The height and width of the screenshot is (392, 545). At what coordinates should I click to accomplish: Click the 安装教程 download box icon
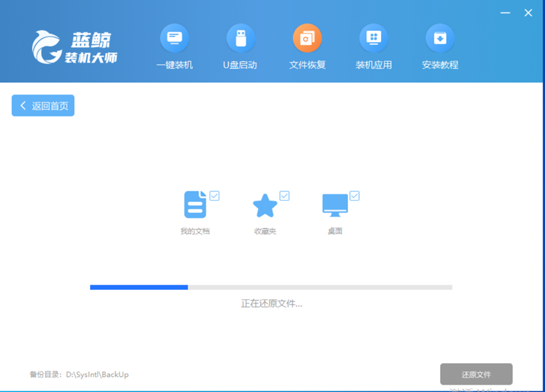pos(439,38)
